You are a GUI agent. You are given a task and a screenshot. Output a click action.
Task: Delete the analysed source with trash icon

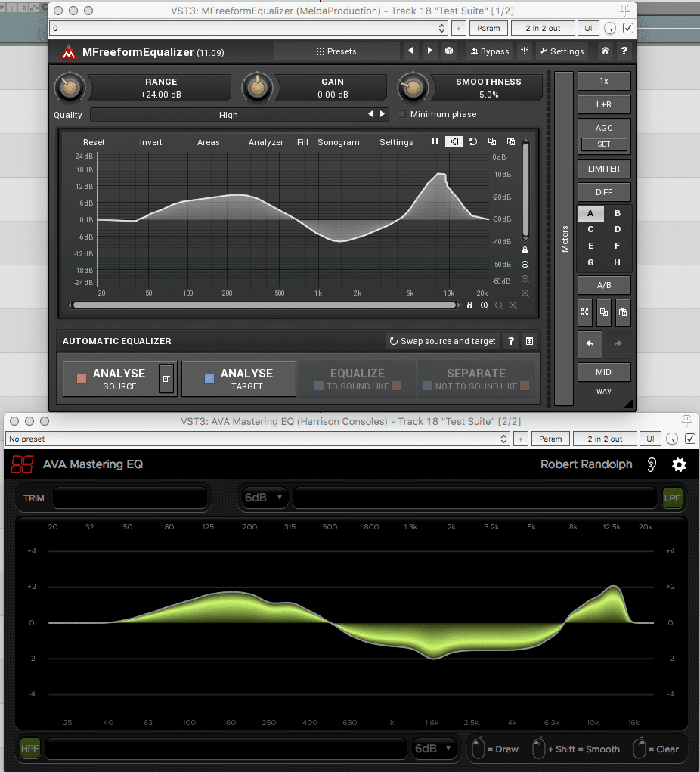pos(166,378)
